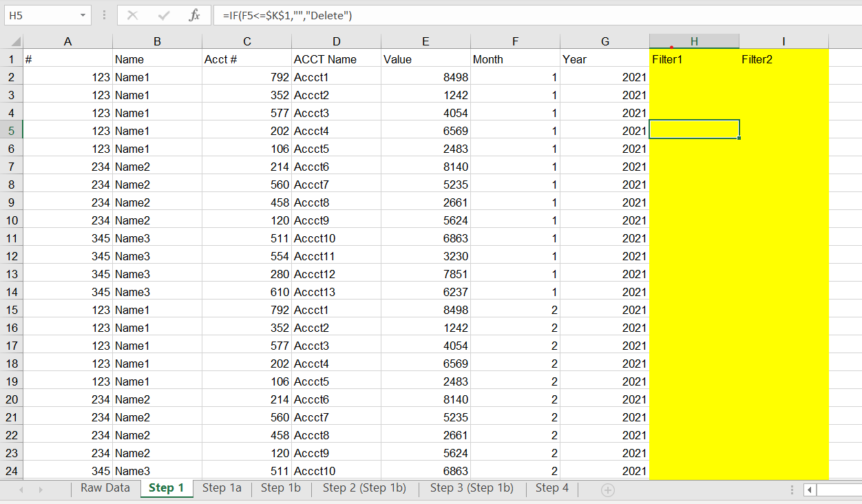Select the column B header
Screen dimensions: 862x504
click(x=157, y=41)
